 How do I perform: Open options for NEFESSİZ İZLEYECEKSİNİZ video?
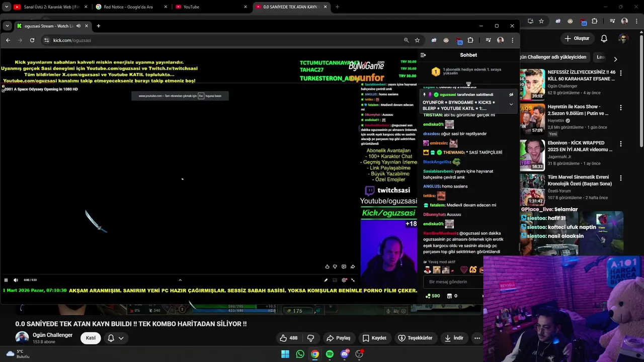(x=621, y=73)
